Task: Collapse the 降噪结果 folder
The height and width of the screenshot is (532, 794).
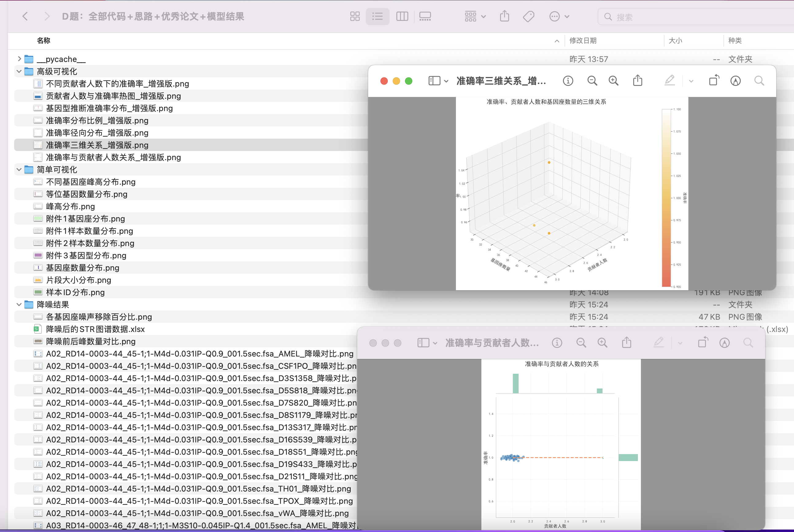Action: coord(19,305)
